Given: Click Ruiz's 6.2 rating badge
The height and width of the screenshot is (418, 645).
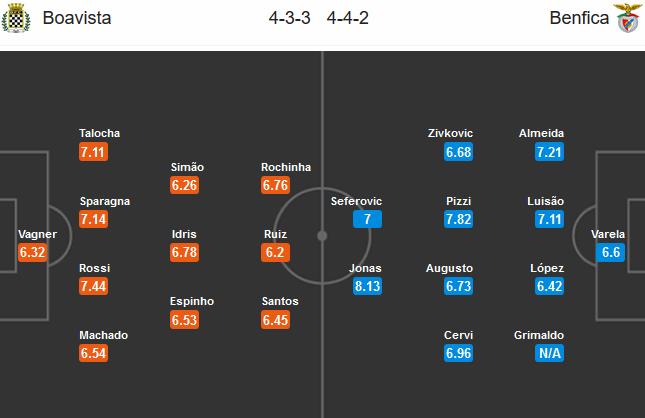Looking at the screenshot, I should (275, 252).
